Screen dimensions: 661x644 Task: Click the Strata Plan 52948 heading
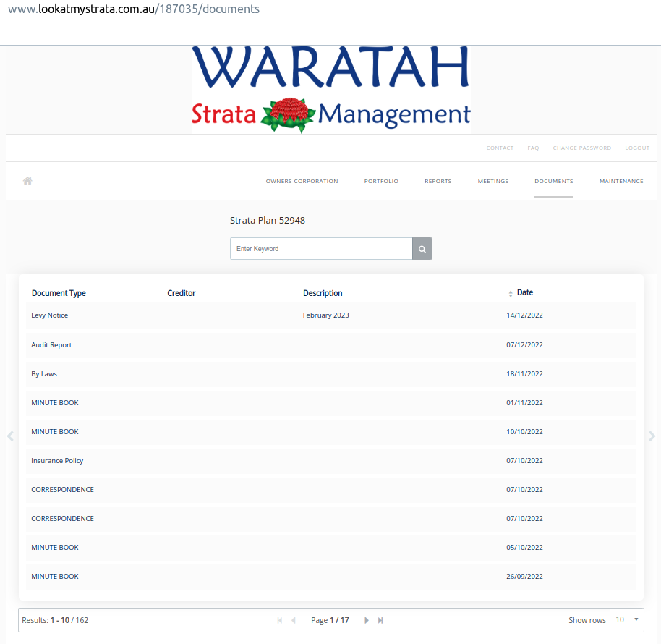point(268,221)
